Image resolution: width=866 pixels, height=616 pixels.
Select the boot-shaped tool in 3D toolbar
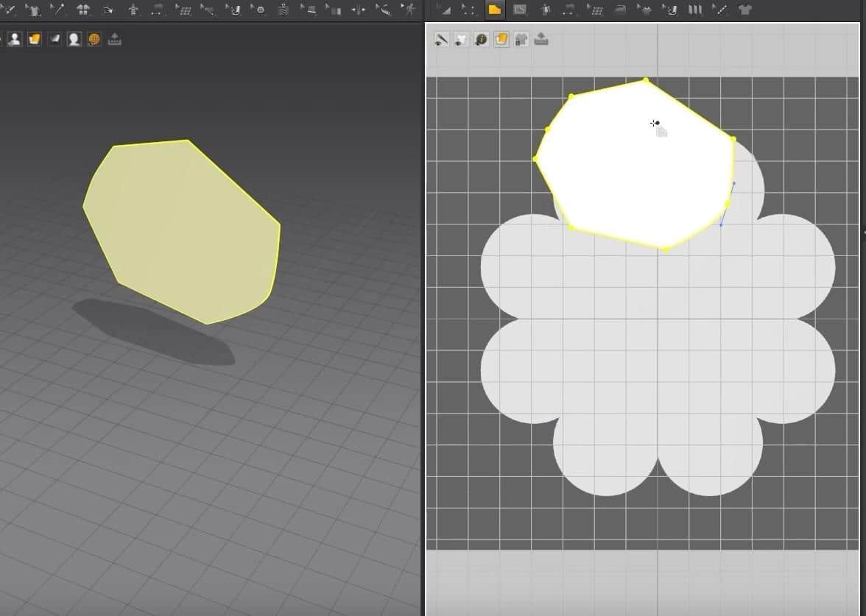[x=233, y=10]
